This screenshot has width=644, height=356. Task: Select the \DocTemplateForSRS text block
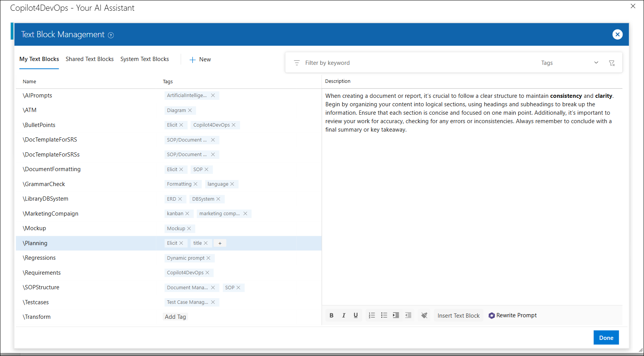50,140
